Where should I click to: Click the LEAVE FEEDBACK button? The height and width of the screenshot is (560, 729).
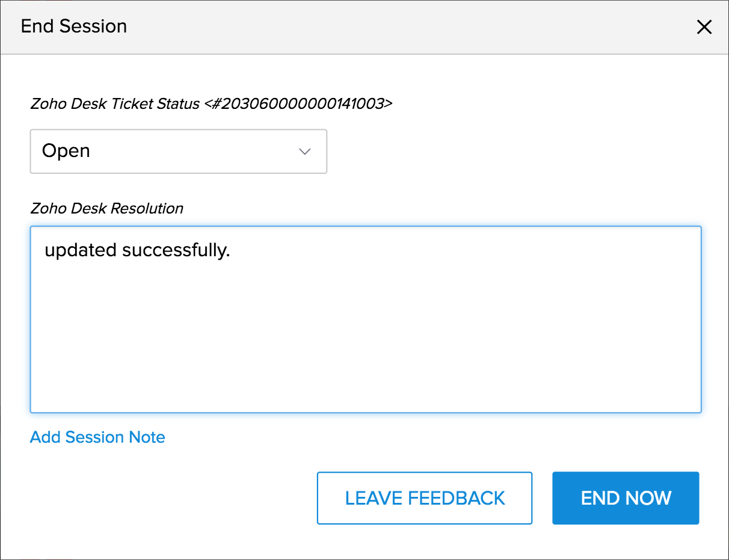click(x=425, y=498)
